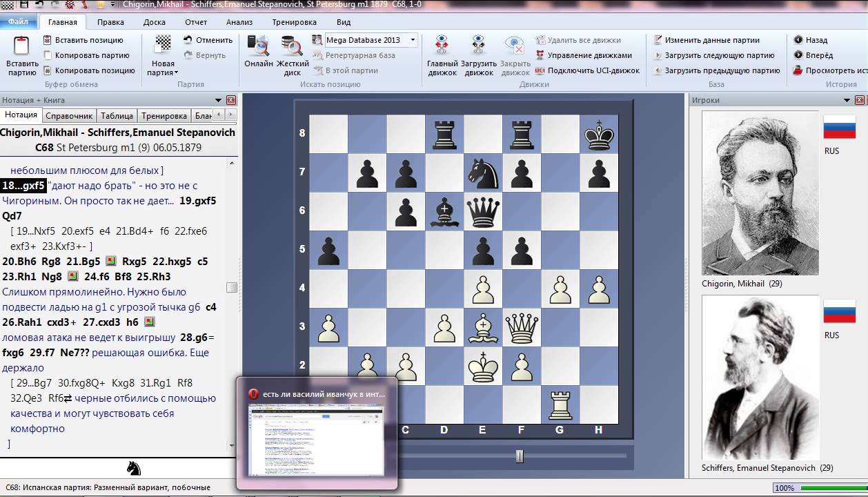The height and width of the screenshot is (497, 868).
Task: Select the Справочник notation tab
Action: [x=68, y=115]
